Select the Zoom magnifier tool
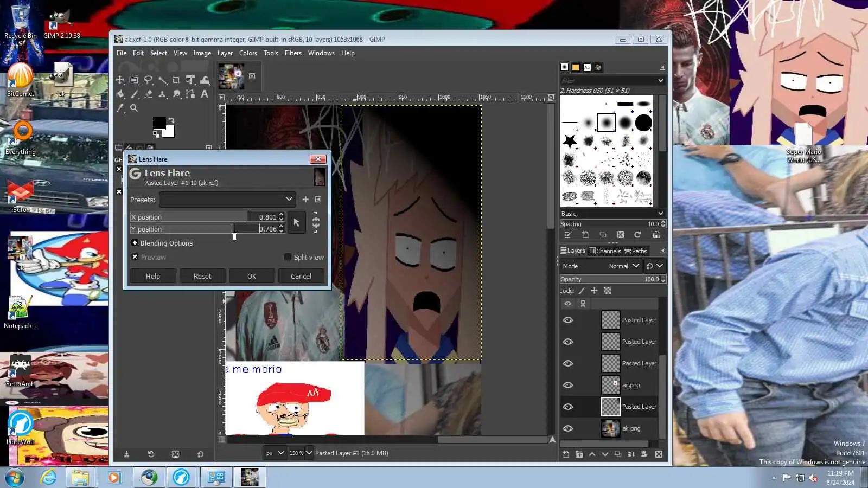 (134, 108)
